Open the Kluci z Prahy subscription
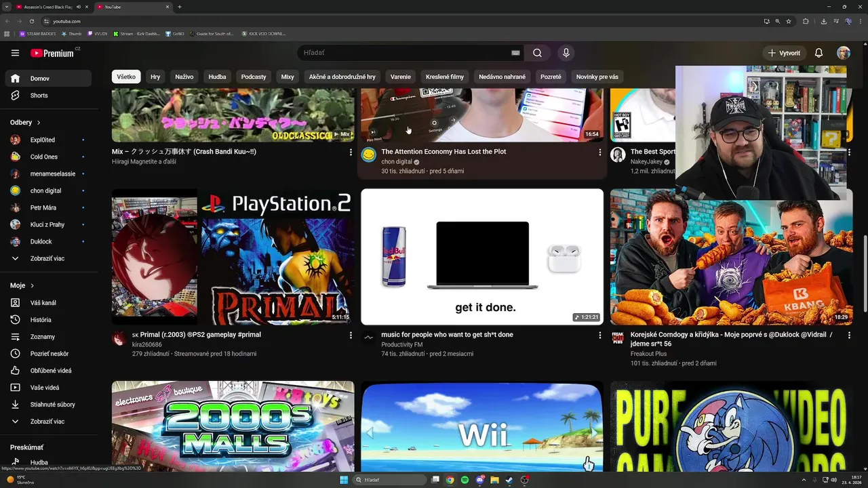 pyautogui.click(x=47, y=224)
